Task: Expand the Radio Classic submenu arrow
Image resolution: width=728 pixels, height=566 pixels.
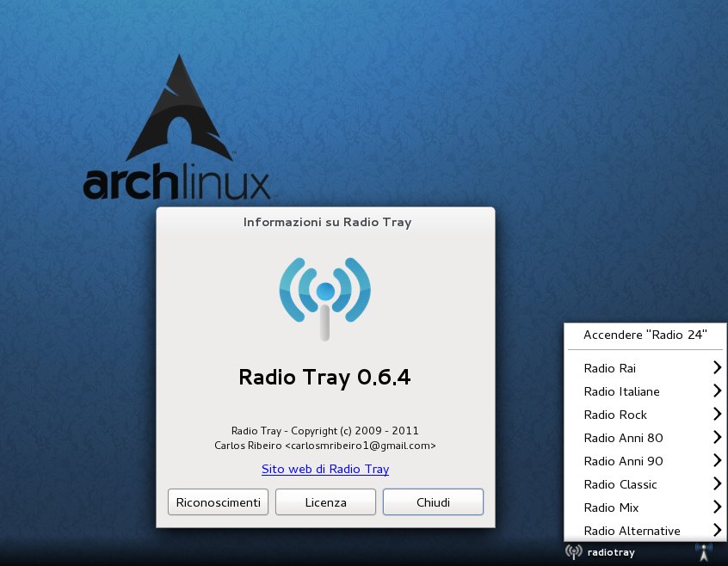Action: tap(718, 483)
